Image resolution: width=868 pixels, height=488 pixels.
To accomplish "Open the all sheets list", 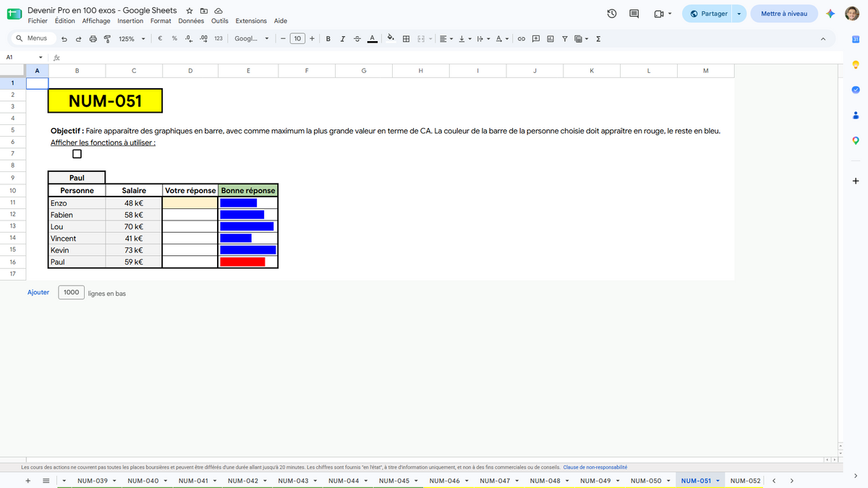I will point(46,481).
